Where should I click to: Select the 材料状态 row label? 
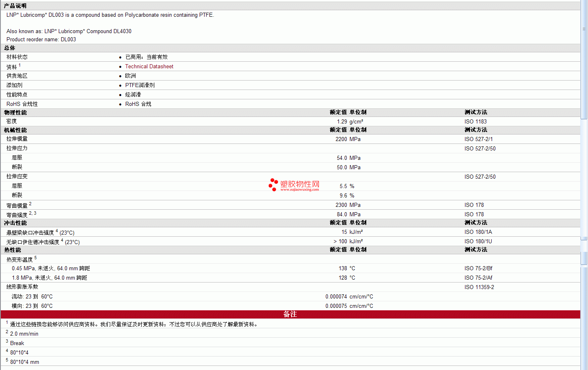[x=17, y=57]
